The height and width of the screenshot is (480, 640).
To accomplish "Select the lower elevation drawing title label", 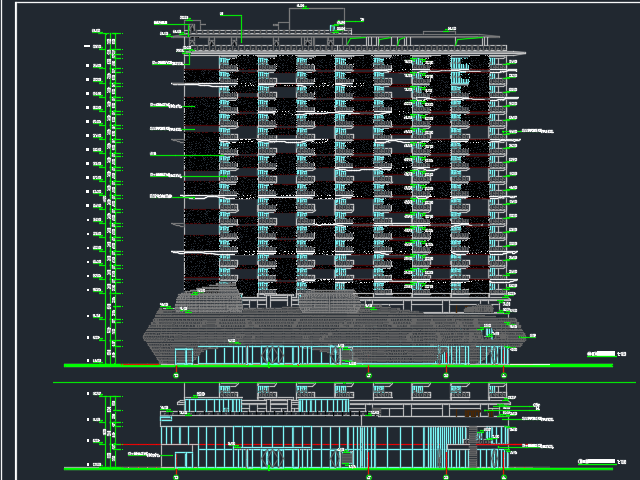I will [x=598, y=460].
